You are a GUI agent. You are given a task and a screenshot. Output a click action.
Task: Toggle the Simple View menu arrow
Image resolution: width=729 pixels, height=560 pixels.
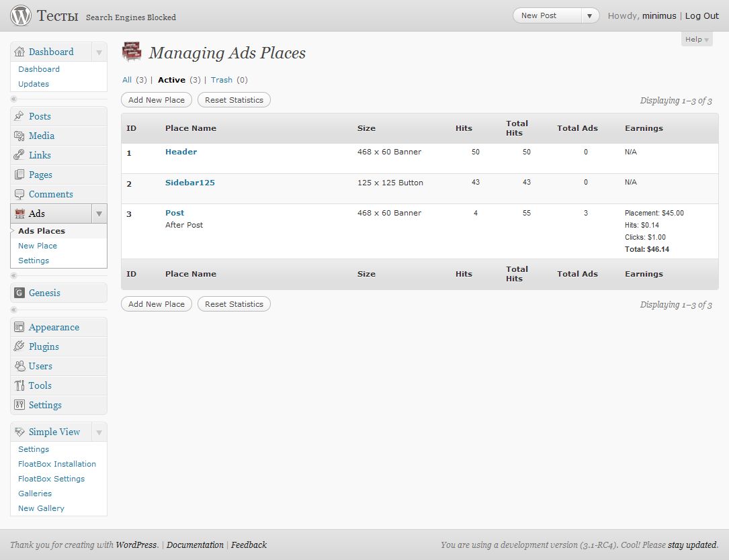(x=99, y=432)
